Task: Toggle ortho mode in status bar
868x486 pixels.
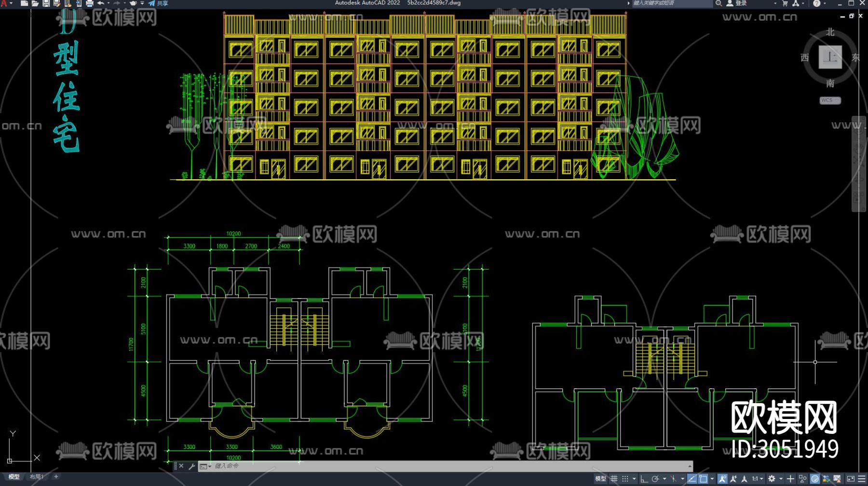Action: coord(644,479)
